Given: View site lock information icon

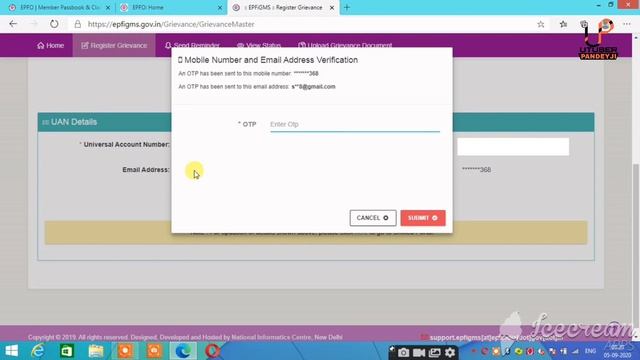Looking at the screenshot, I should (x=77, y=24).
